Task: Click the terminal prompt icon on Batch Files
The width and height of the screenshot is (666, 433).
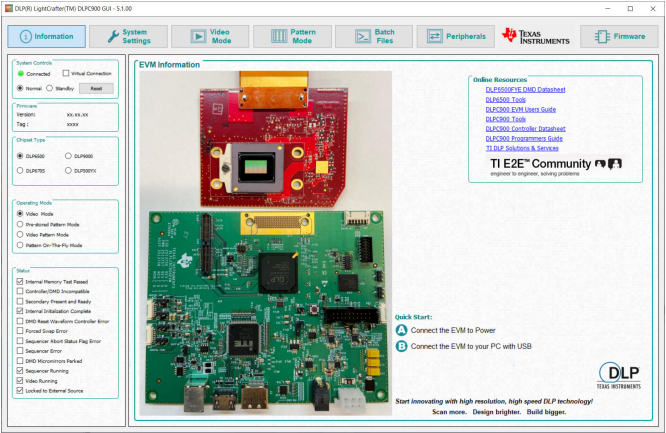Action: pyautogui.click(x=363, y=37)
